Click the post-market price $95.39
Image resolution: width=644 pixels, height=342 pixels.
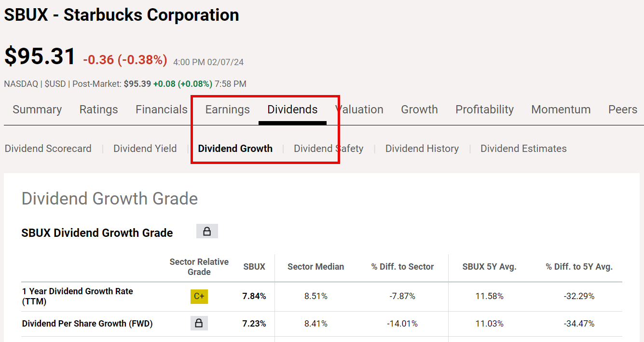(137, 84)
